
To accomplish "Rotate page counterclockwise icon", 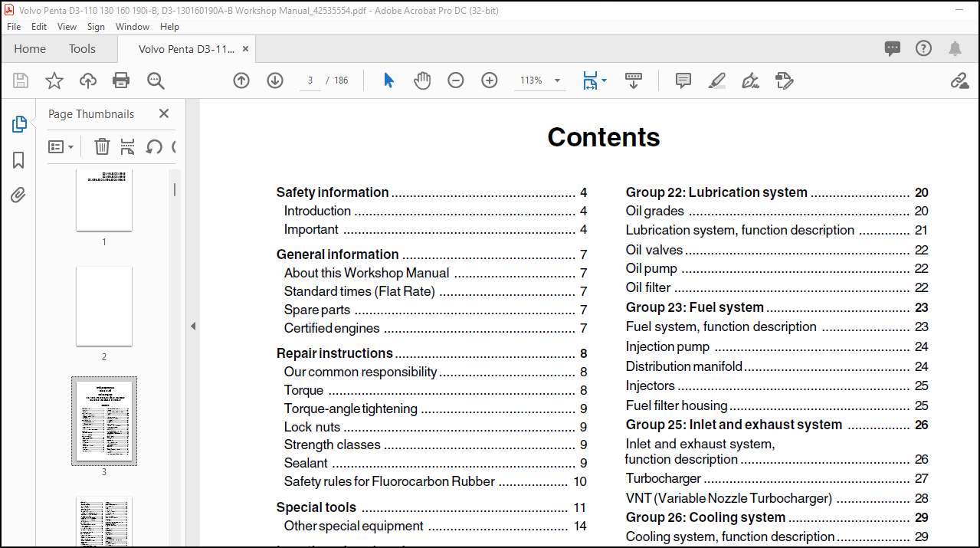I will click(154, 146).
